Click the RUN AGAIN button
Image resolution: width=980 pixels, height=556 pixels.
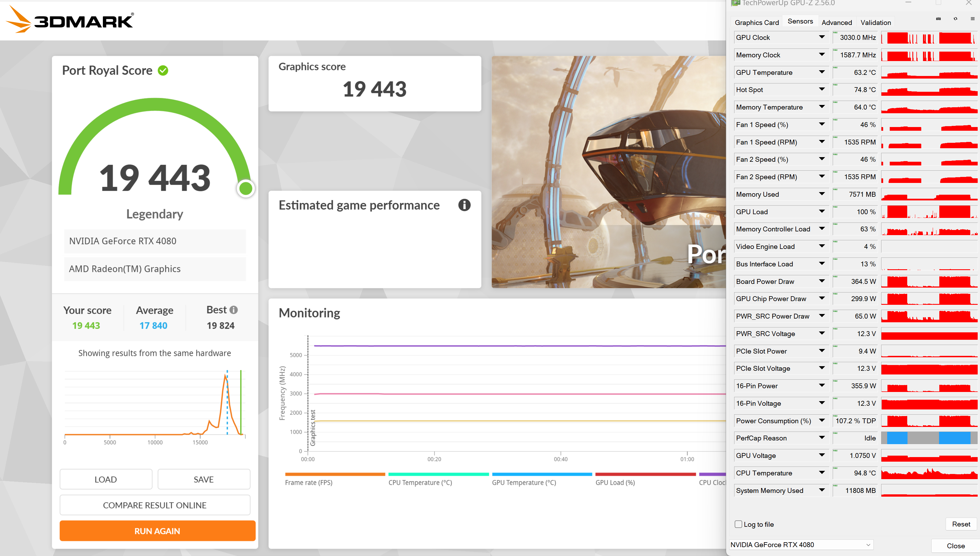[157, 531]
